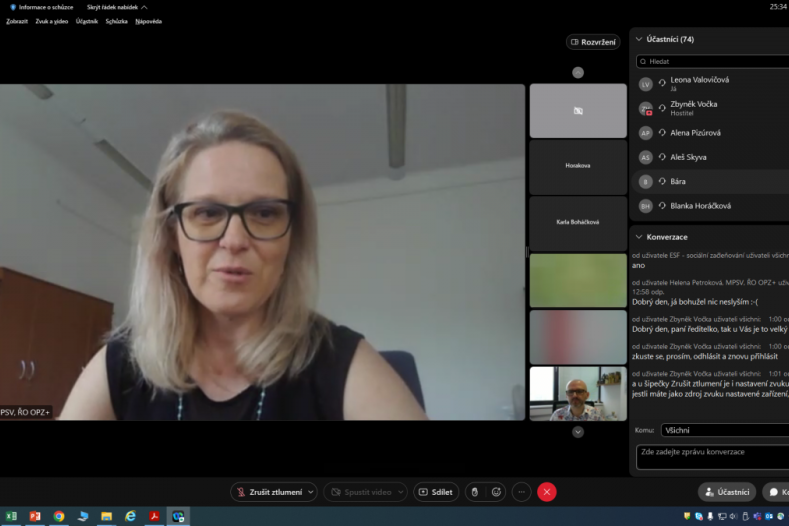Collapse the Konverzace panel chevron
This screenshot has height=526, width=789.
coord(639,237)
